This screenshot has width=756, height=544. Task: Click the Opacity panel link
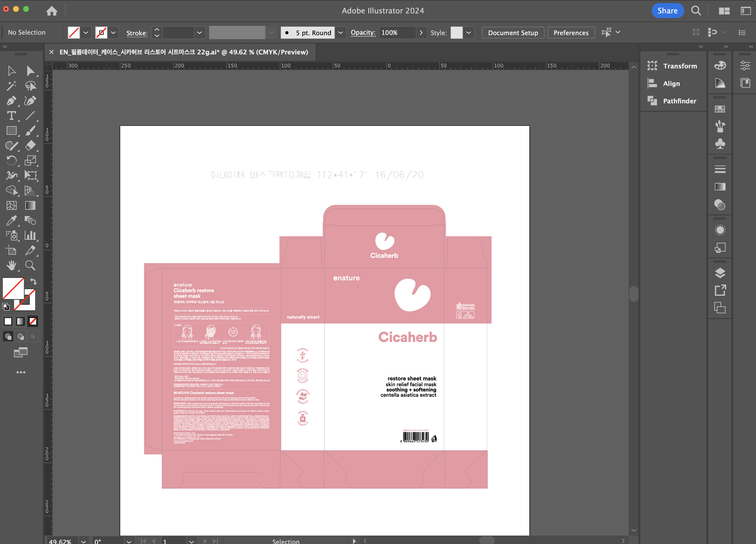tap(363, 32)
